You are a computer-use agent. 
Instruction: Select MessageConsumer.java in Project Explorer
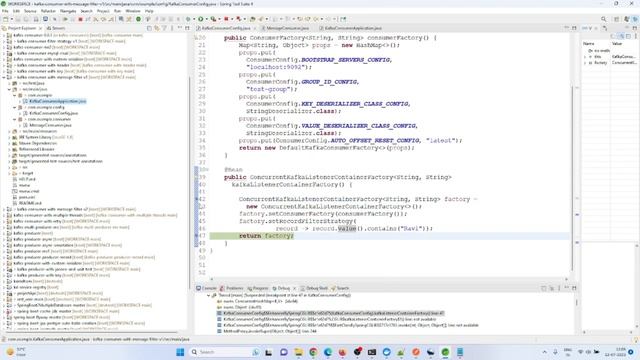coord(50,125)
